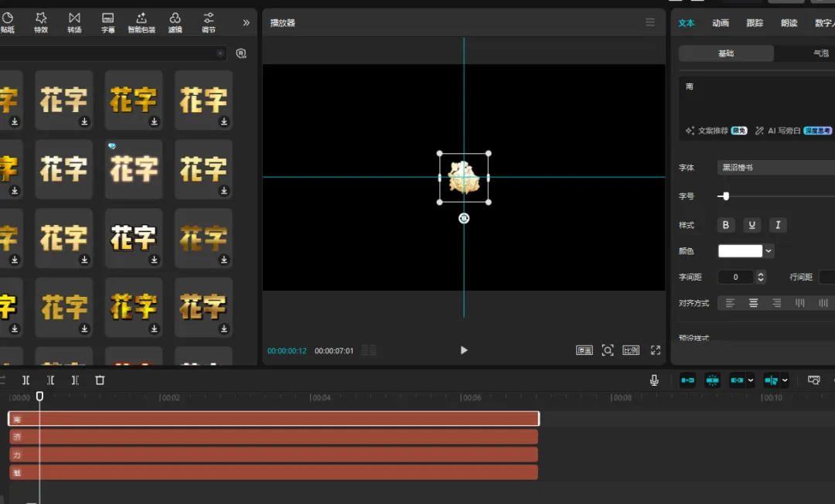Viewport: 835px width, 504px height.
Task: Toggle the main track magnet
Action: point(687,380)
